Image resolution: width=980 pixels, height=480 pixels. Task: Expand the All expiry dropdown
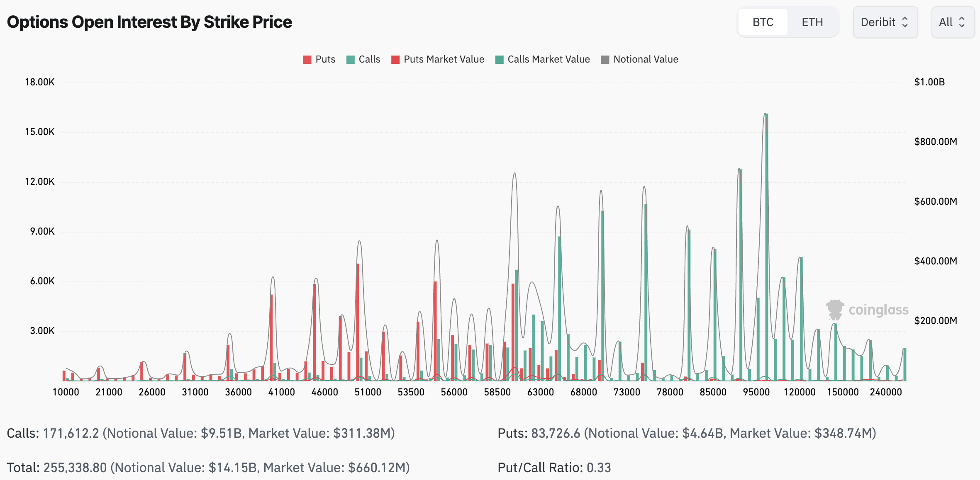tap(952, 22)
